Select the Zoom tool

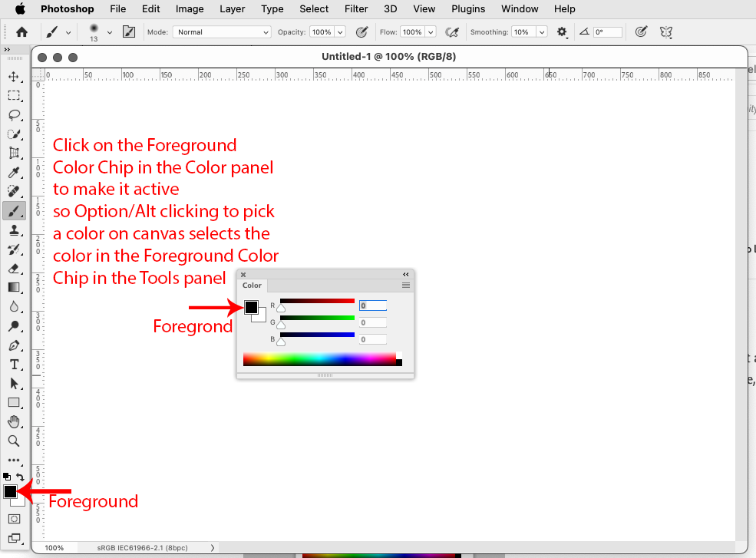click(x=14, y=441)
